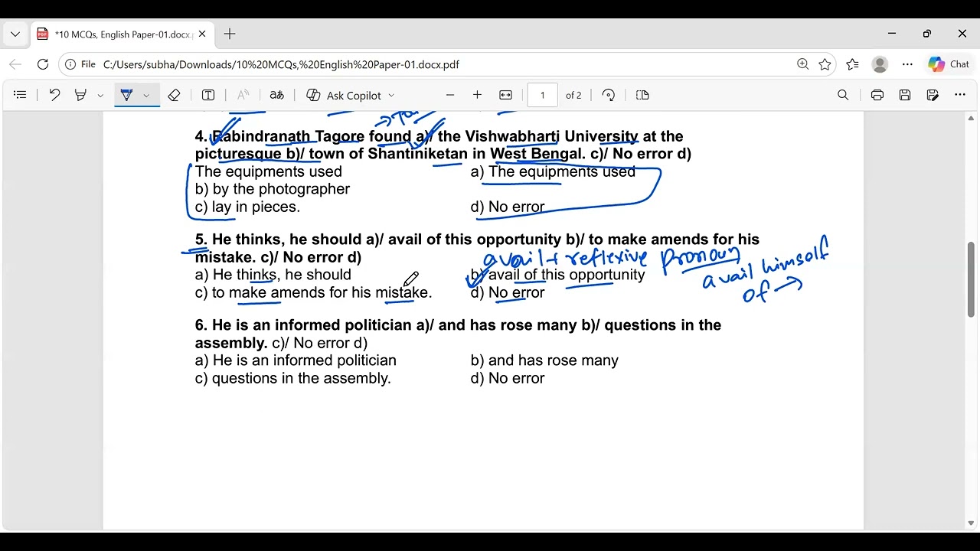Viewport: 980px width, 551px height.
Task: Click the Read aloud icon
Action: click(243, 95)
